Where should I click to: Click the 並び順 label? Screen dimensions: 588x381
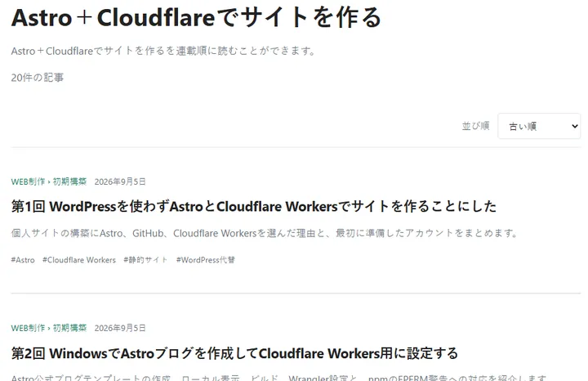tap(475, 126)
